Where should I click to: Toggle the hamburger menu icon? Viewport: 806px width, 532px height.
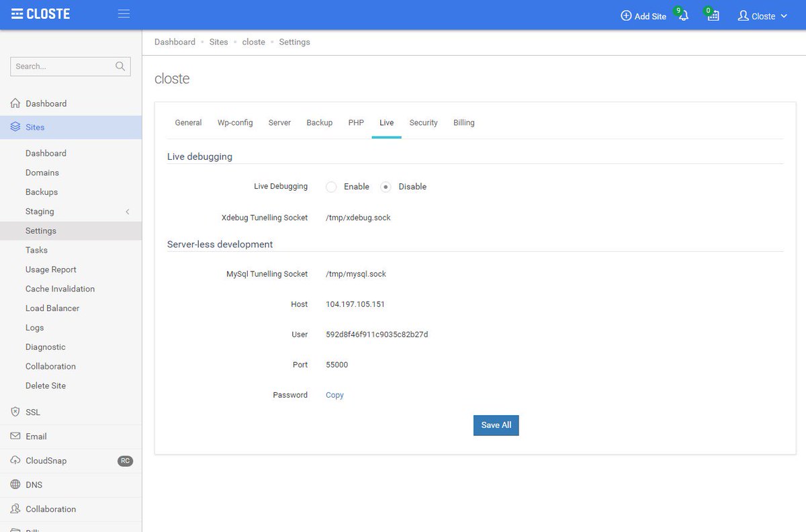click(x=124, y=14)
